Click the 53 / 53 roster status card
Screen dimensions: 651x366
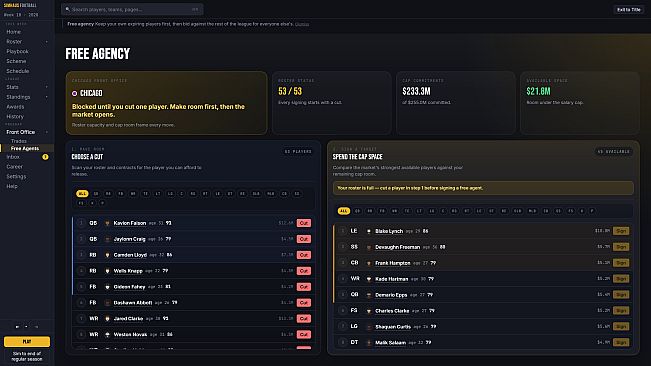click(x=331, y=102)
